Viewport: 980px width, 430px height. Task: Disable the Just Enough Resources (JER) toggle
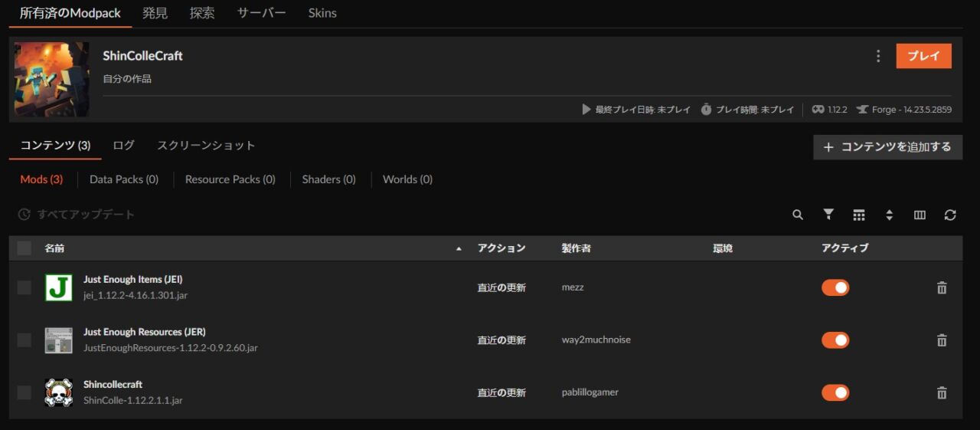(835, 340)
